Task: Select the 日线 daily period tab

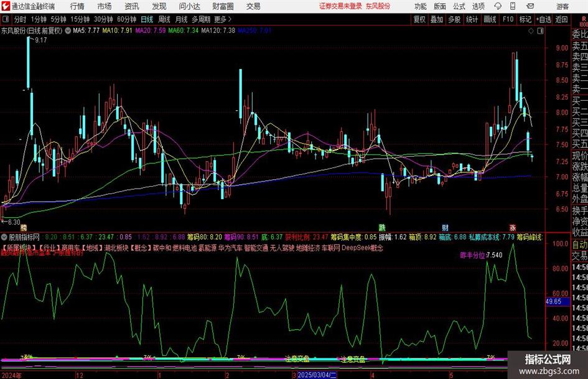Action: click(x=147, y=19)
